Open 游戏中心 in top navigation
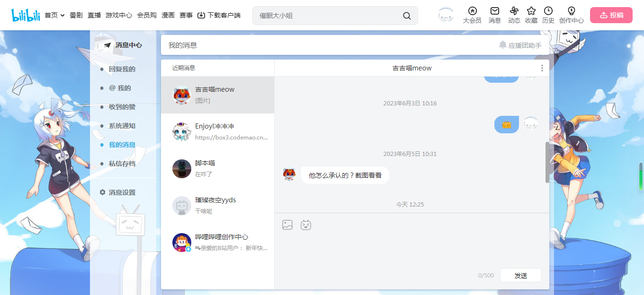 (x=119, y=15)
